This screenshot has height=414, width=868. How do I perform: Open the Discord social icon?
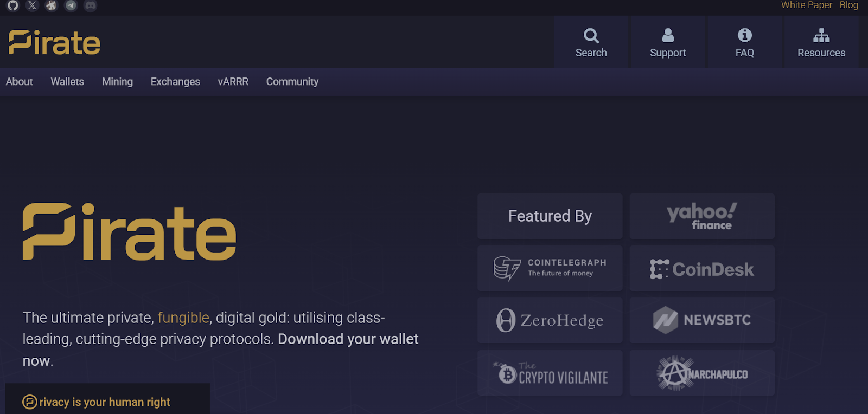91,5
